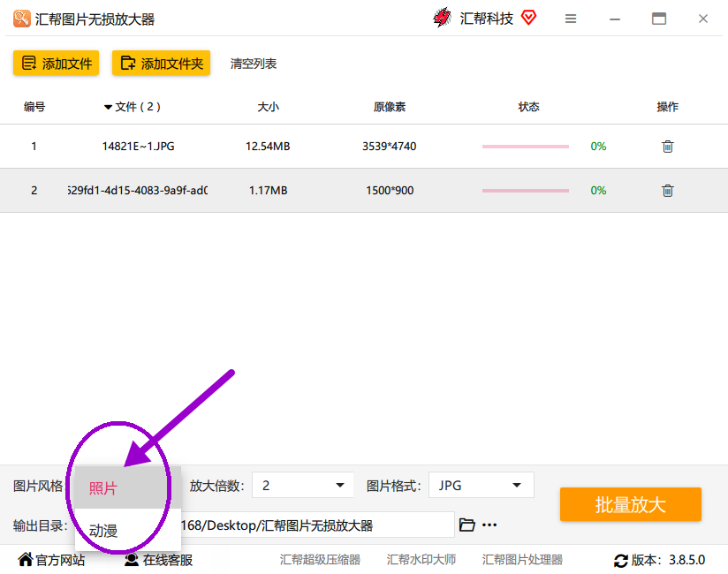Click the 官方网站 link text
Viewport: 728px width, 574px height.
pyautogui.click(x=60, y=560)
